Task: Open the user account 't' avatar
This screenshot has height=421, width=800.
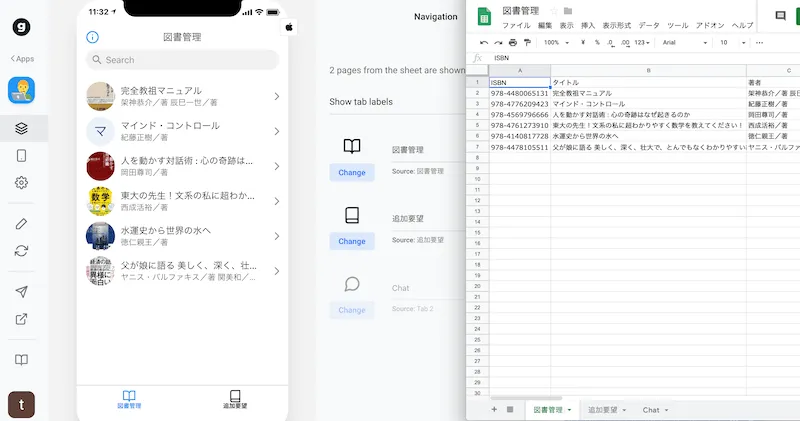Action: tap(21, 405)
